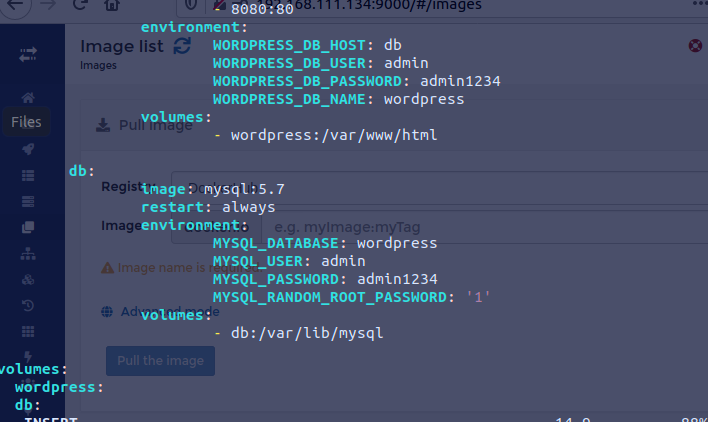Viewport: 708px width, 422px height.
Task: Toggle the Portainer sidebar collapse arrows
Action: tap(28, 55)
